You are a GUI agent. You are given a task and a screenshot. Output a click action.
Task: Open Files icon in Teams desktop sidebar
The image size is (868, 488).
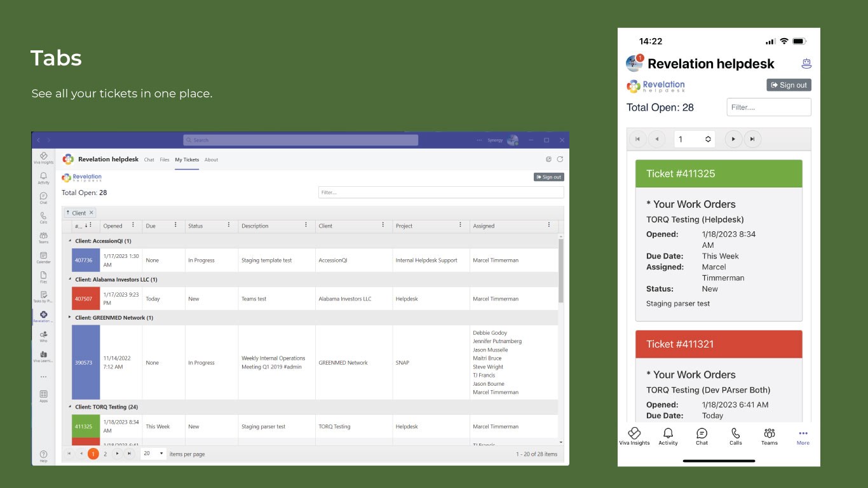[x=43, y=276]
